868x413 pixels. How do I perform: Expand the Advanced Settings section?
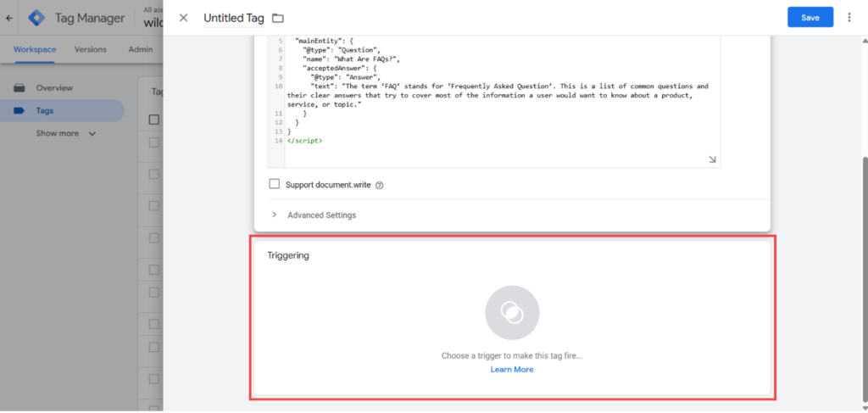point(314,215)
